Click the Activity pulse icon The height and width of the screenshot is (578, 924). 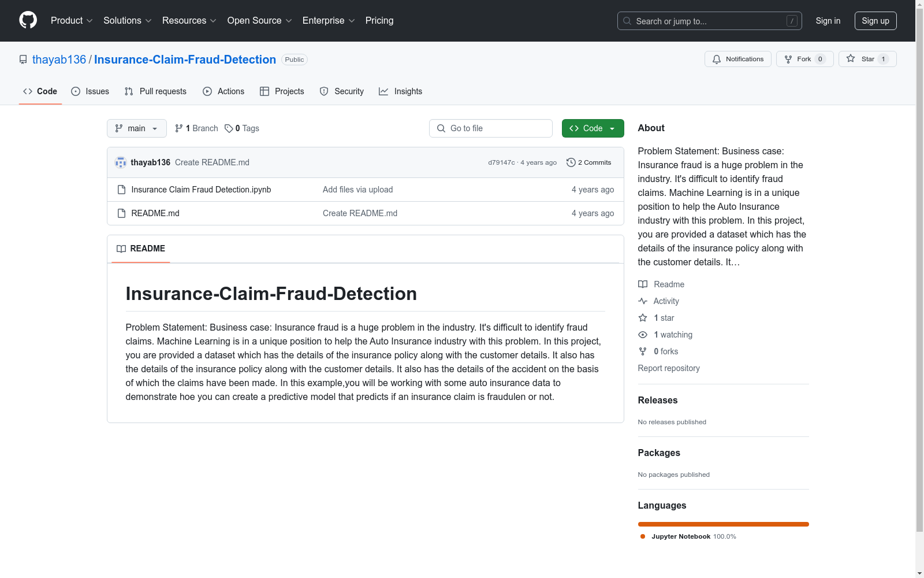tap(643, 301)
